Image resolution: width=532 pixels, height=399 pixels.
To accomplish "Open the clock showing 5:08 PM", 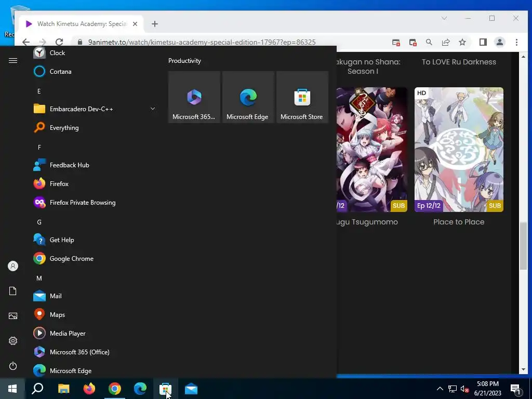I will pyautogui.click(x=487, y=389).
